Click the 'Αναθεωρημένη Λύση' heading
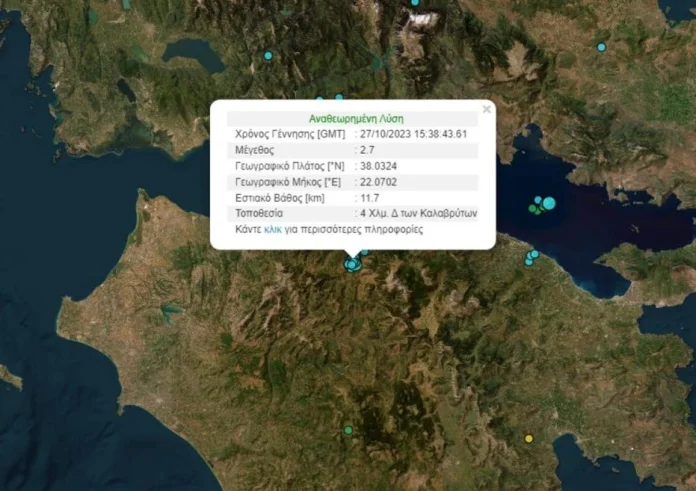 click(x=356, y=119)
